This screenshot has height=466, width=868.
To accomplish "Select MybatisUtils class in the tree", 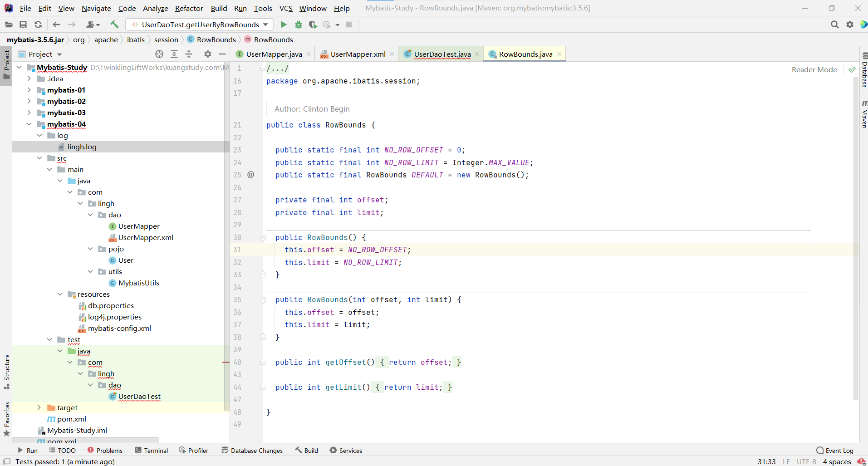I will 139,283.
